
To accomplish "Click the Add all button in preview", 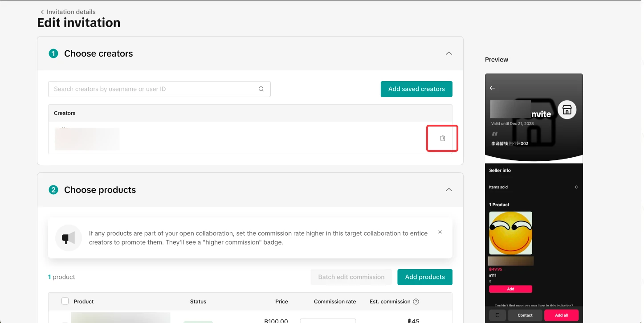I will (561, 315).
